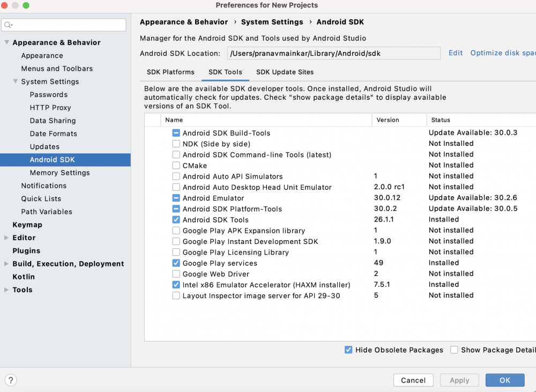Check Google Play APK Expansion library
536x392 pixels.
(176, 231)
